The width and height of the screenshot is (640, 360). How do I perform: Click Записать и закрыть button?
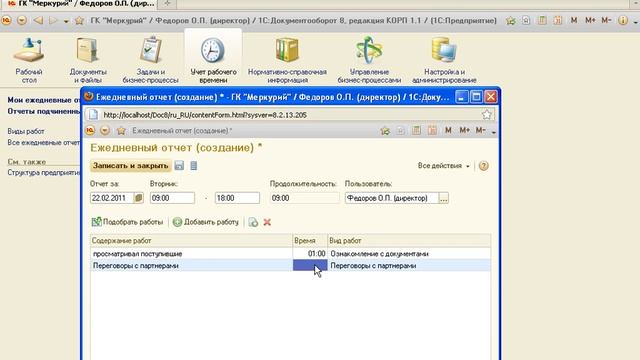131,166
